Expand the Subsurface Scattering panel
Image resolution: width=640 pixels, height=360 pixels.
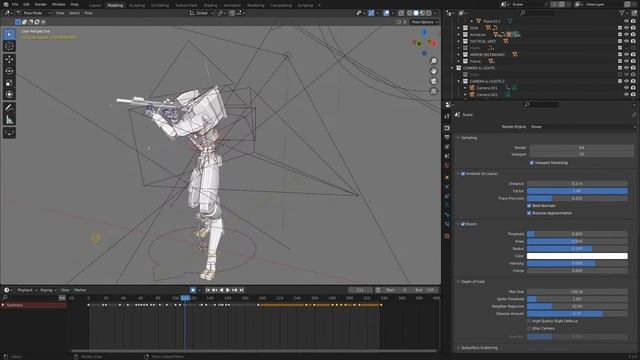tap(458, 348)
